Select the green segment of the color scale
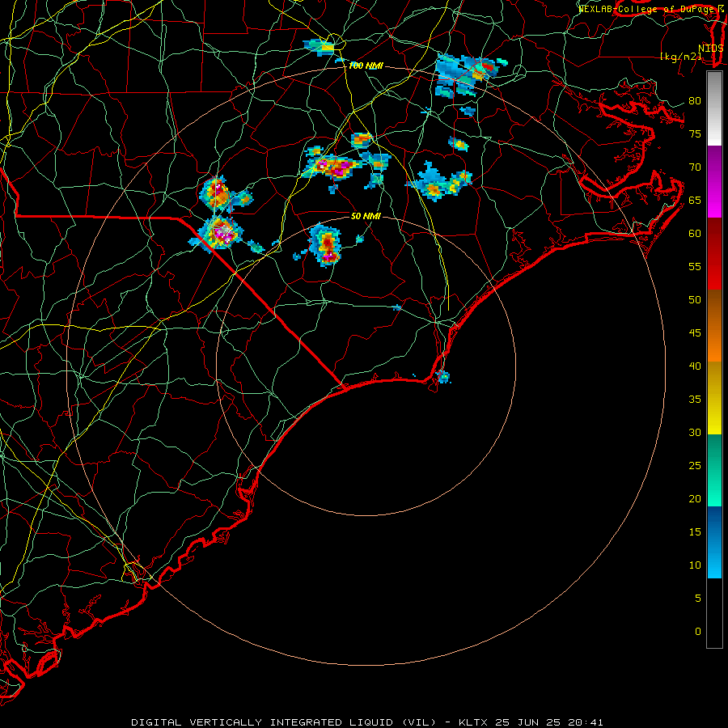 (714, 470)
